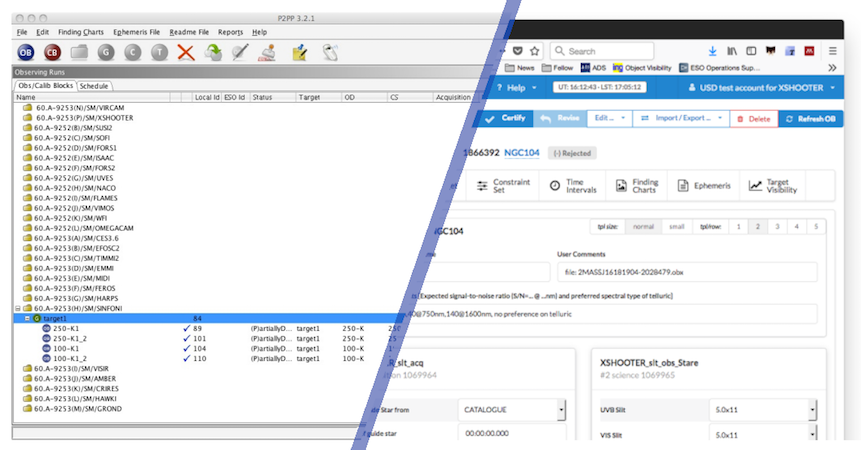The width and height of the screenshot is (861, 450).
Task: Click the browser downloads arrow icon
Action: point(712,50)
